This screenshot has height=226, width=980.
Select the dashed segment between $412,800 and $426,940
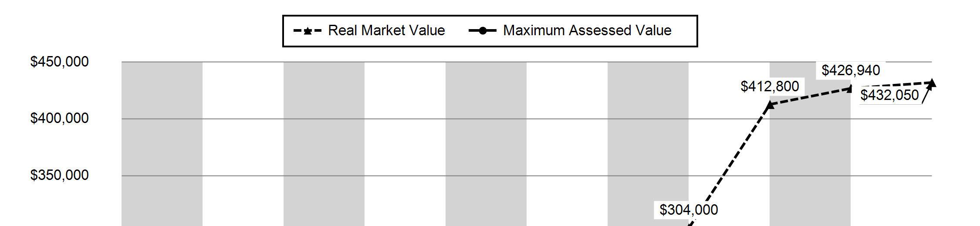(x=810, y=96)
